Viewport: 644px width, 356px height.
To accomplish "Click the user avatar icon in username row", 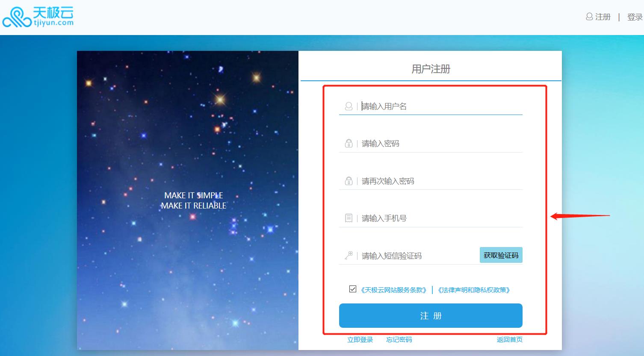I will (349, 106).
